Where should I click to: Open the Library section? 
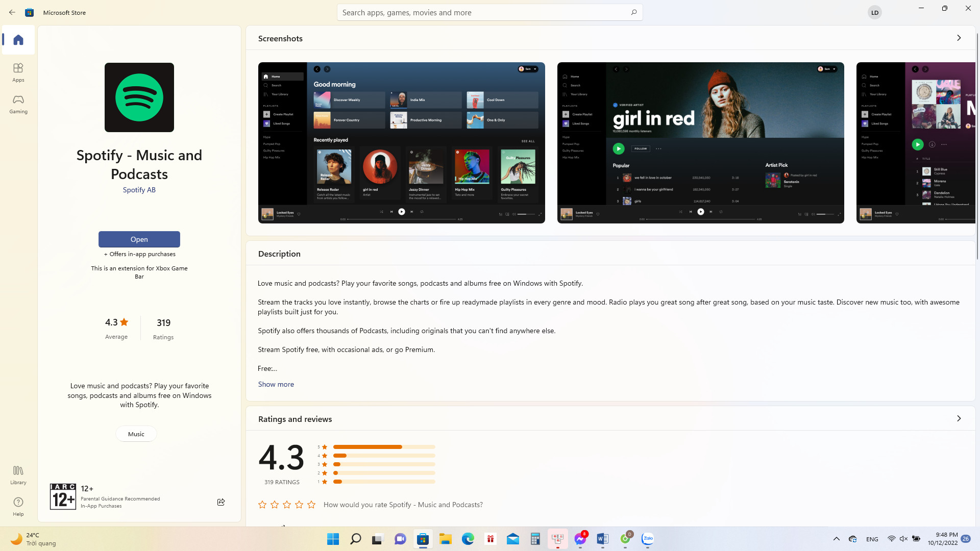tap(18, 474)
